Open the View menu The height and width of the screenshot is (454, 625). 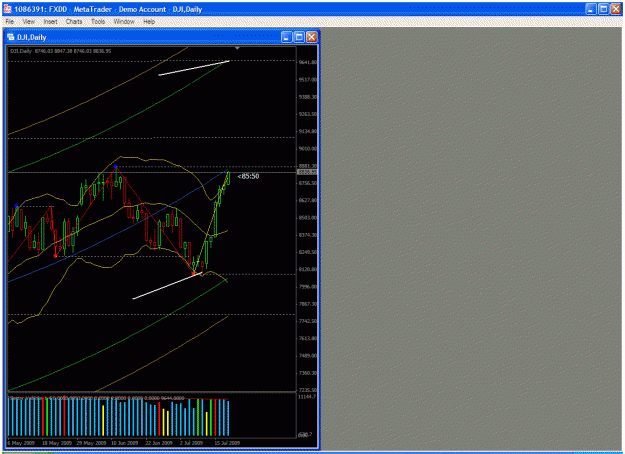click(x=28, y=22)
